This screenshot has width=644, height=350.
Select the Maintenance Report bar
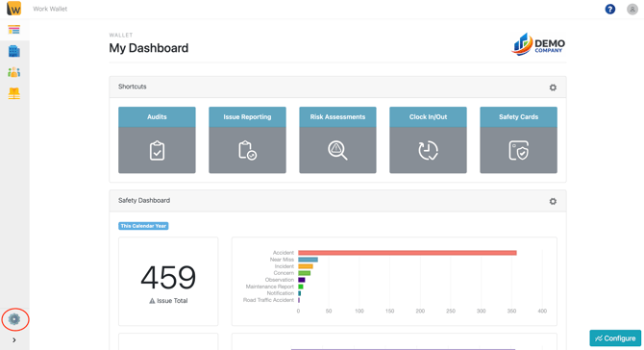pos(301,287)
